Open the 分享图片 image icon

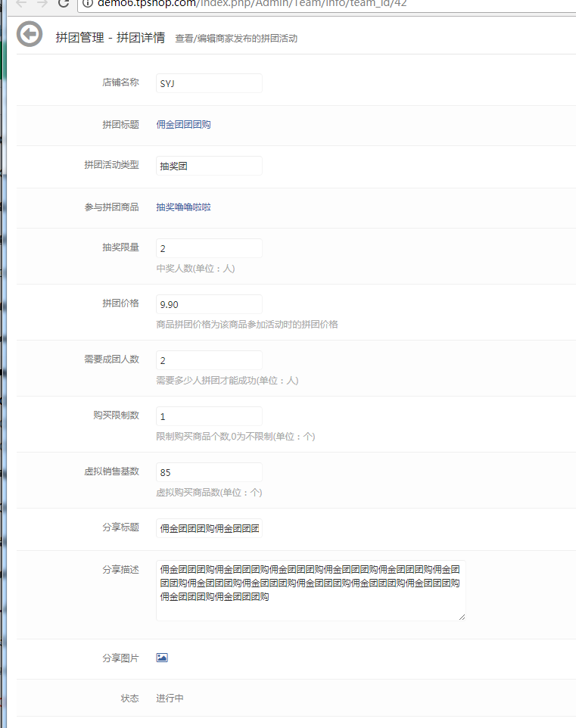tap(162, 658)
